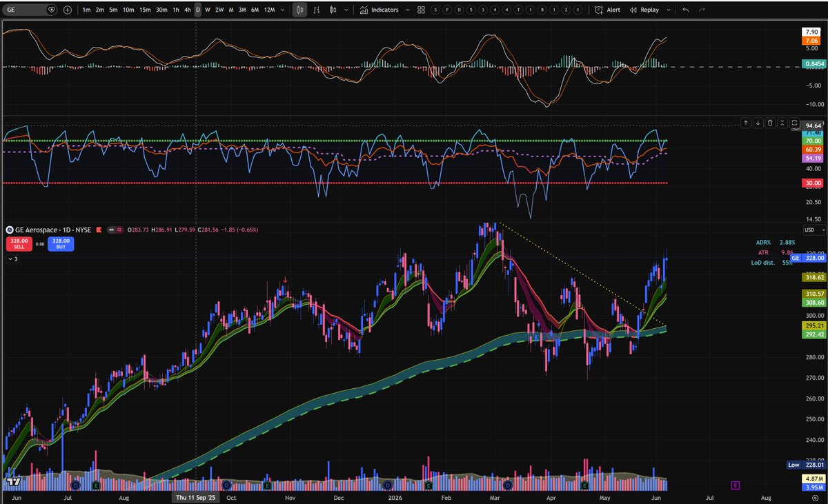
Task: Open the time axis settings gear icon
Action: [815, 497]
